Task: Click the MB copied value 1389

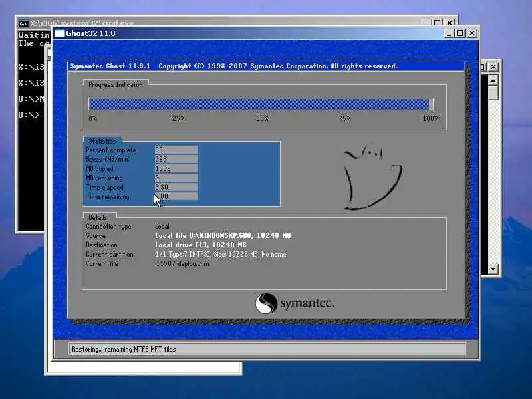Action: (176, 168)
